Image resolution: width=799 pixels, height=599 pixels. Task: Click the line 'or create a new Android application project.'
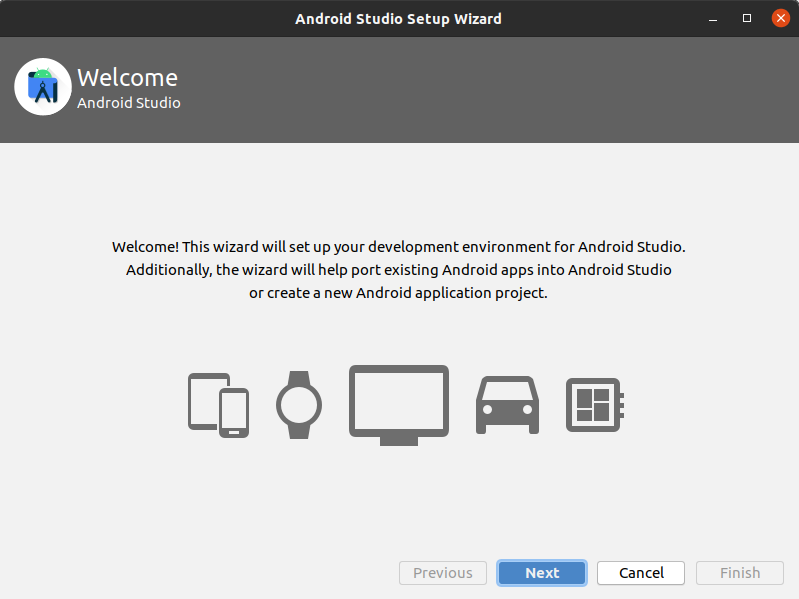398,293
